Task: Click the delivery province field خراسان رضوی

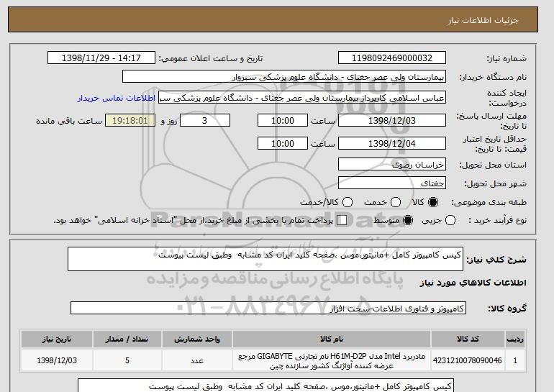Action: tap(392, 165)
